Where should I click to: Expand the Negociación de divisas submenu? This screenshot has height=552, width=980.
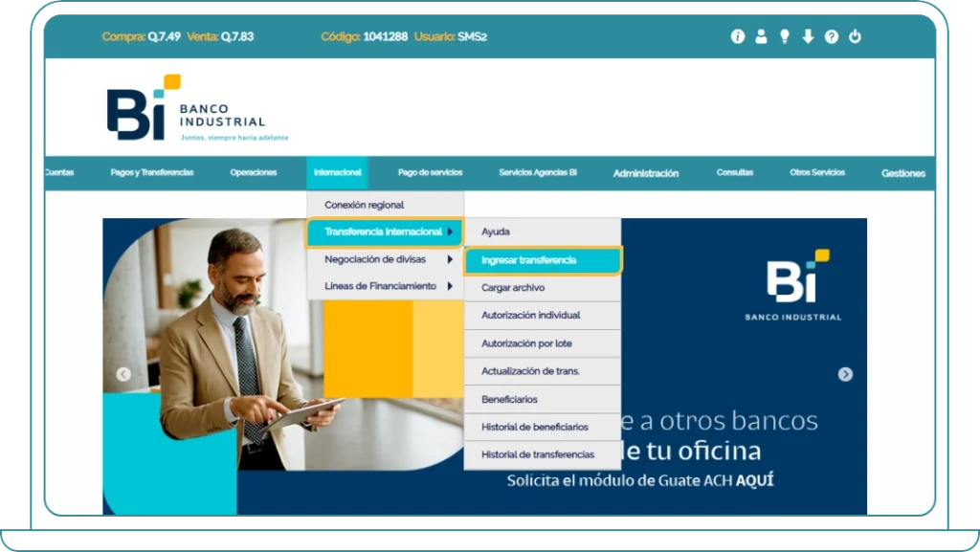(x=376, y=259)
